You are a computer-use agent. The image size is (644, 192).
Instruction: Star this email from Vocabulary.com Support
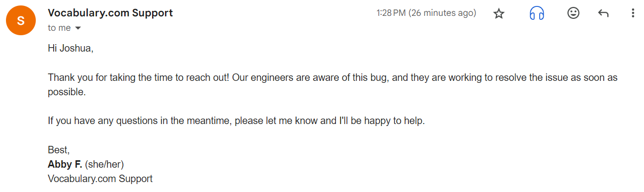coord(499,14)
